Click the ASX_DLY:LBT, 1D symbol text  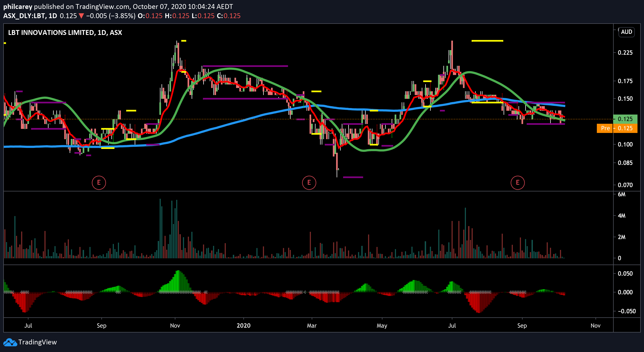pos(30,16)
